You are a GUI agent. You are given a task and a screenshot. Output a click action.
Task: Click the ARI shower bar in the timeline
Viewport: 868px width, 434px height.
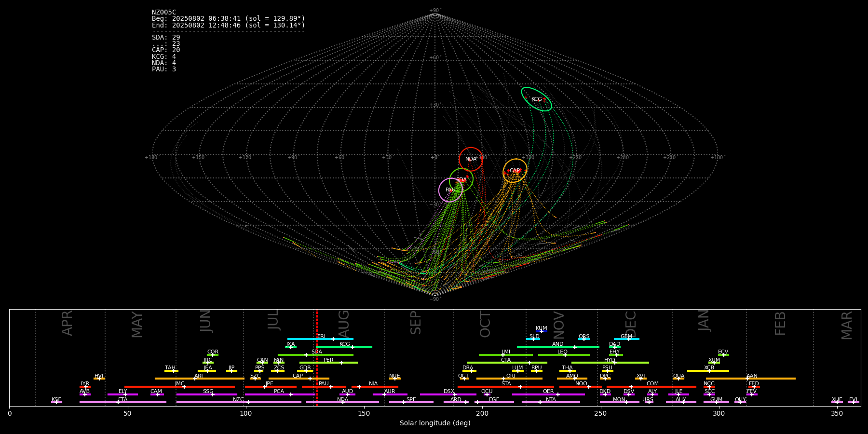click(199, 379)
